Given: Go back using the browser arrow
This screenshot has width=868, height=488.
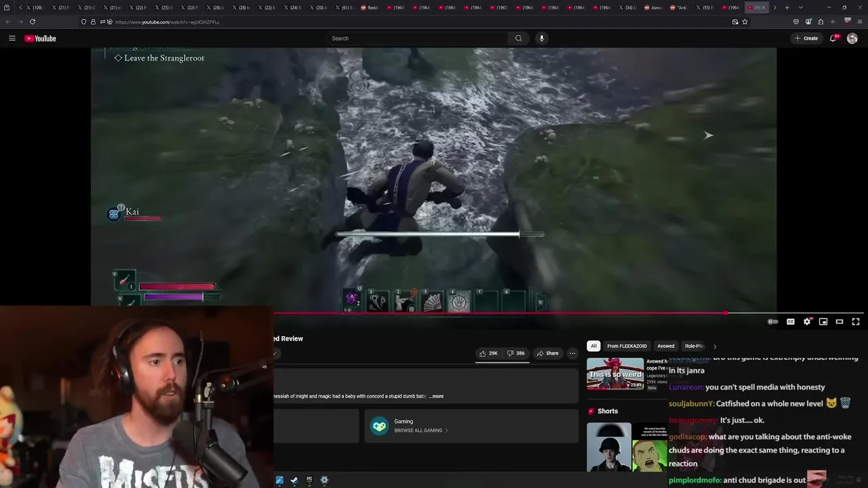Looking at the screenshot, I should [8, 22].
